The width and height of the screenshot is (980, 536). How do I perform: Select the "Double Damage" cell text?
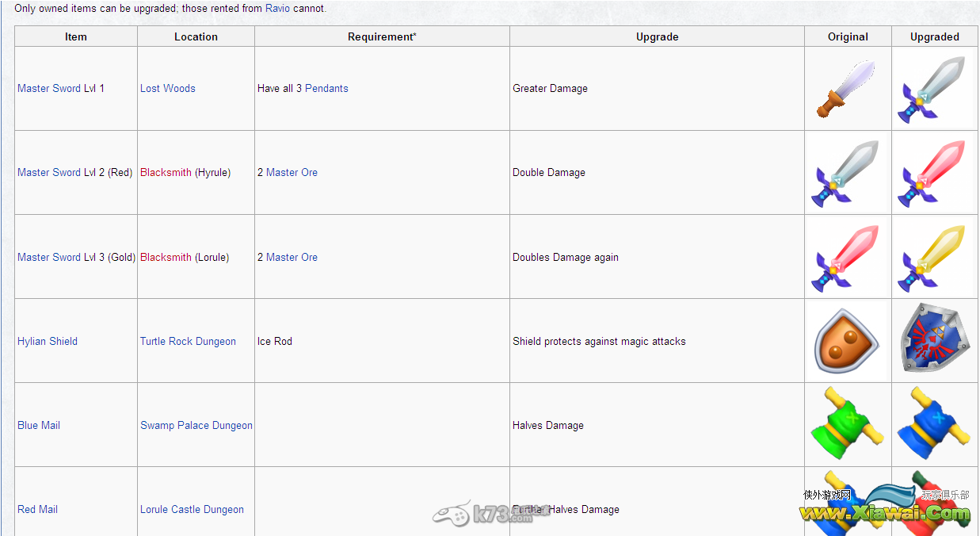click(549, 173)
